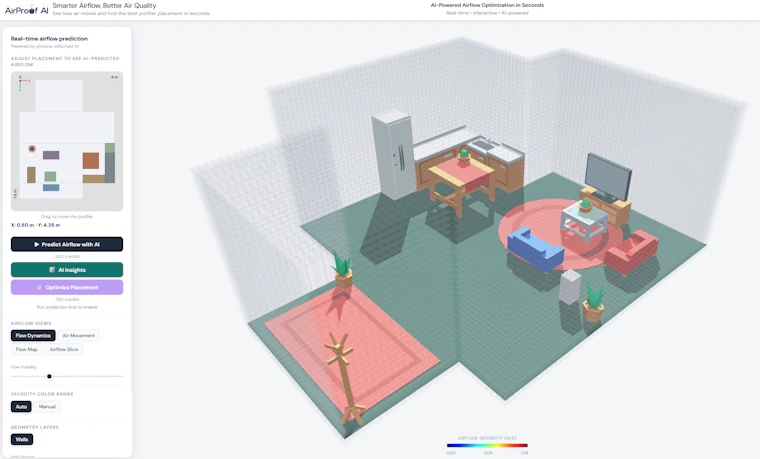
Task: Switch velocity color range to Manual
Action: (47, 407)
